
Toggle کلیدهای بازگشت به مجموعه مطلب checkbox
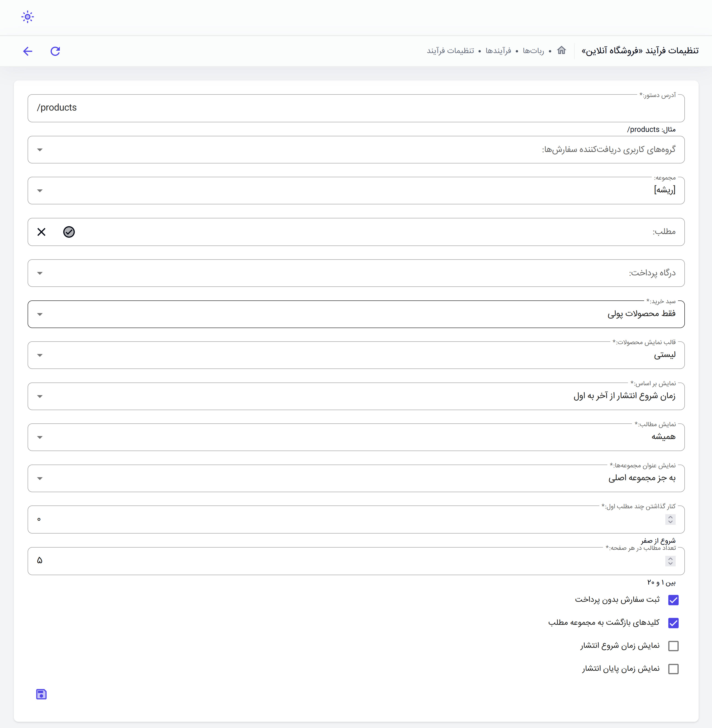point(673,623)
